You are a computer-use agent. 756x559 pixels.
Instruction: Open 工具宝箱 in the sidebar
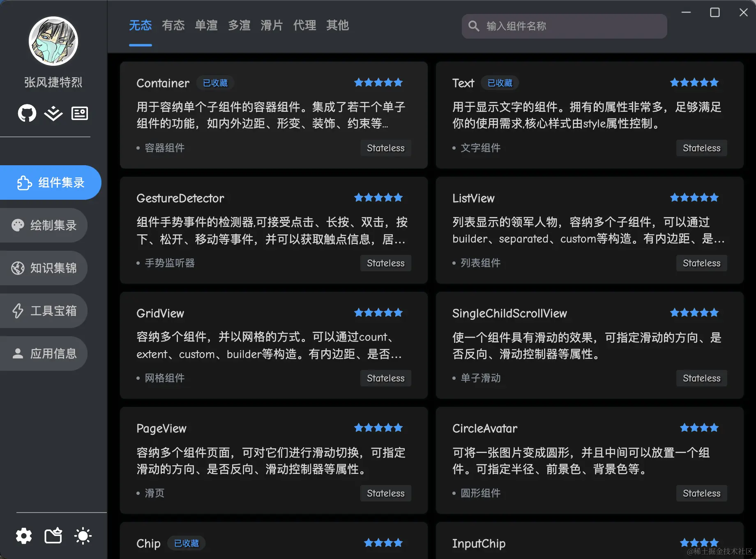coord(44,311)
